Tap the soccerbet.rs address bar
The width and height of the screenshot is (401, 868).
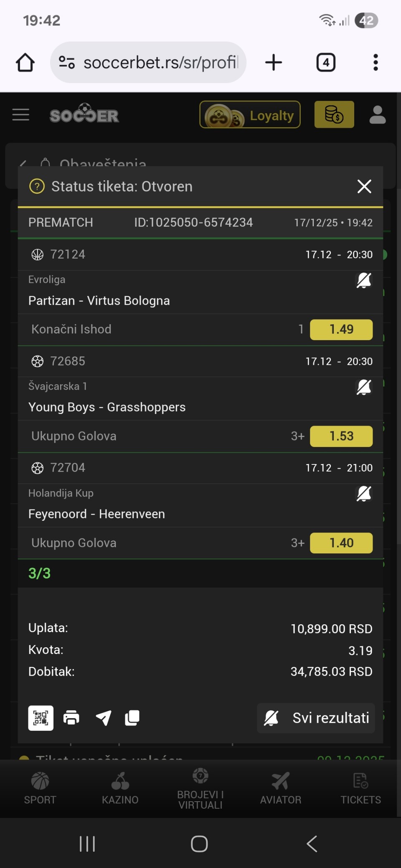click(160, 63)
